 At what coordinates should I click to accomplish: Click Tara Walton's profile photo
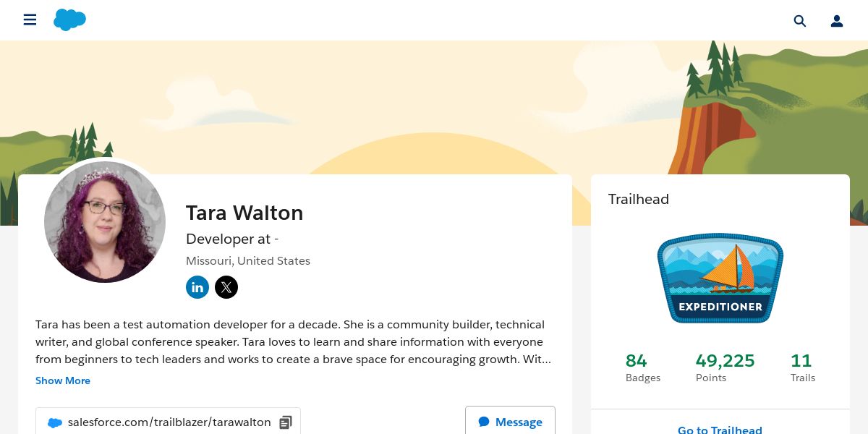(105, 222)
